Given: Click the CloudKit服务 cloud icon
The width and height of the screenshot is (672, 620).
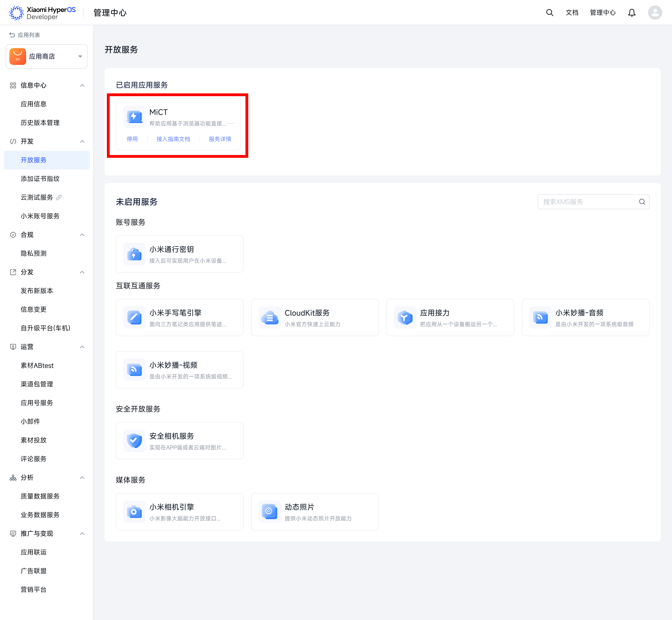Looking at the screenshot, I should 269,317.
